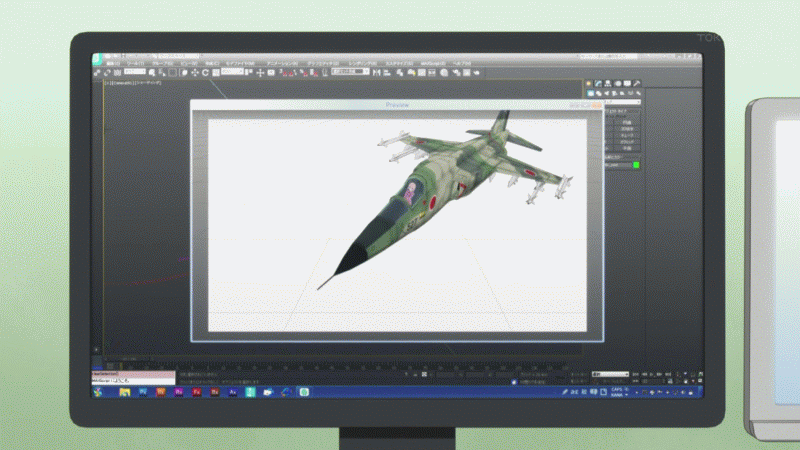Open the Layer Manager icon
The width and height of the screenshot is (800, 450).
[400, 72]
